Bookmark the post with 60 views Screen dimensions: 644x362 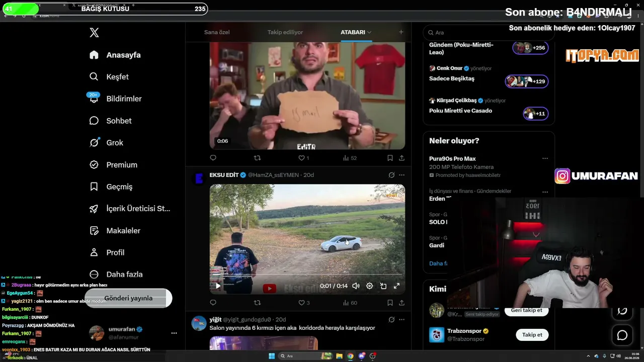390,303
